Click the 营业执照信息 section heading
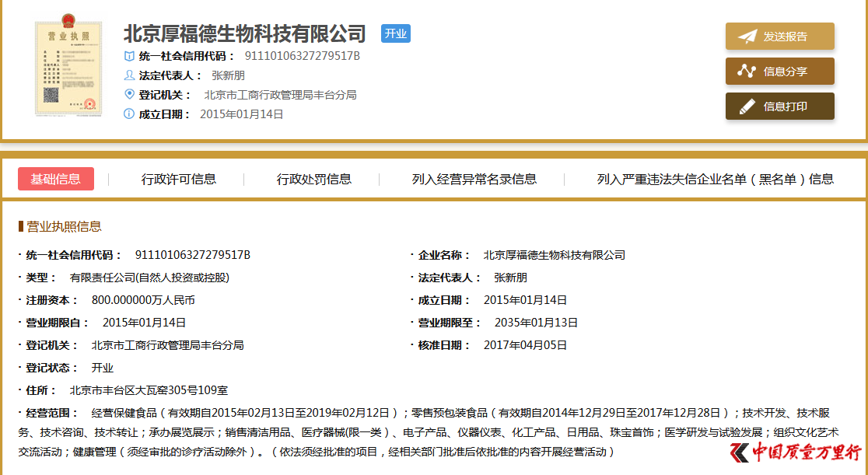This screenshot has width=868, height=475. (64, 226)
